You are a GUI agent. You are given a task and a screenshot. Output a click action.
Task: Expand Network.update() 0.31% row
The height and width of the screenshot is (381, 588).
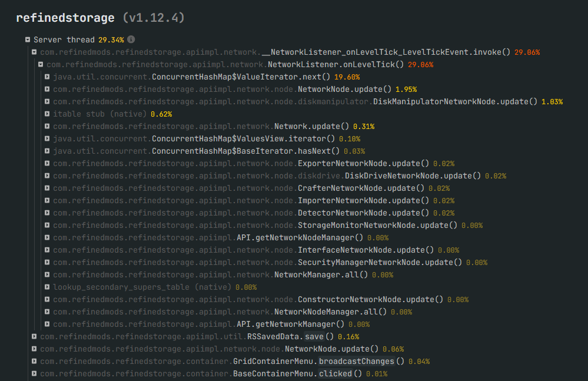click(x=47, y=127)
